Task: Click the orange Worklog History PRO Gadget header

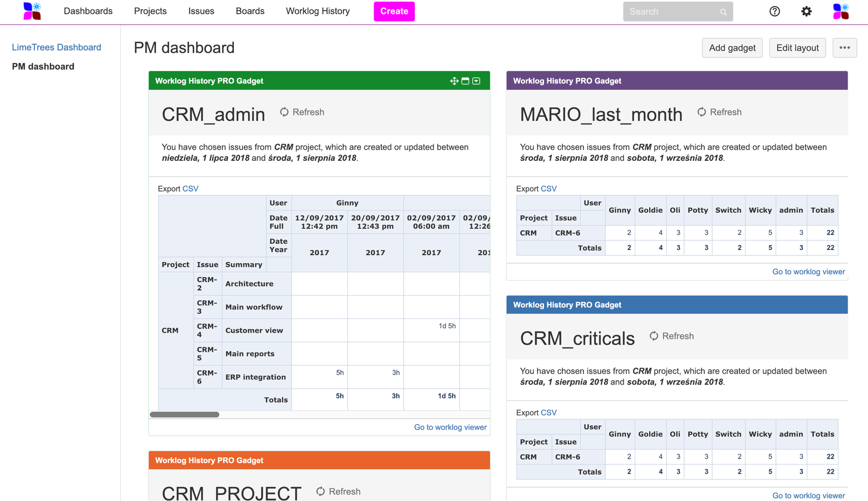Action: 319,460
